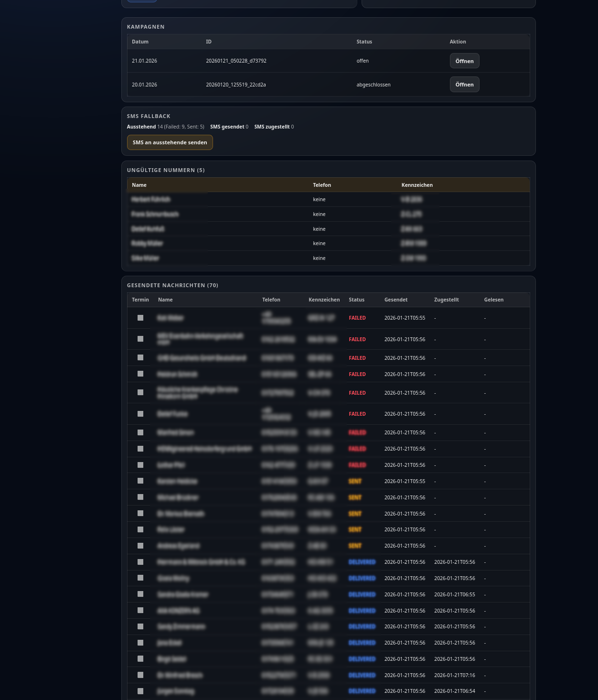Screen dimensions: 598x700
Task: Click the SMS zugestellt counter label
Action: (272, 127)
